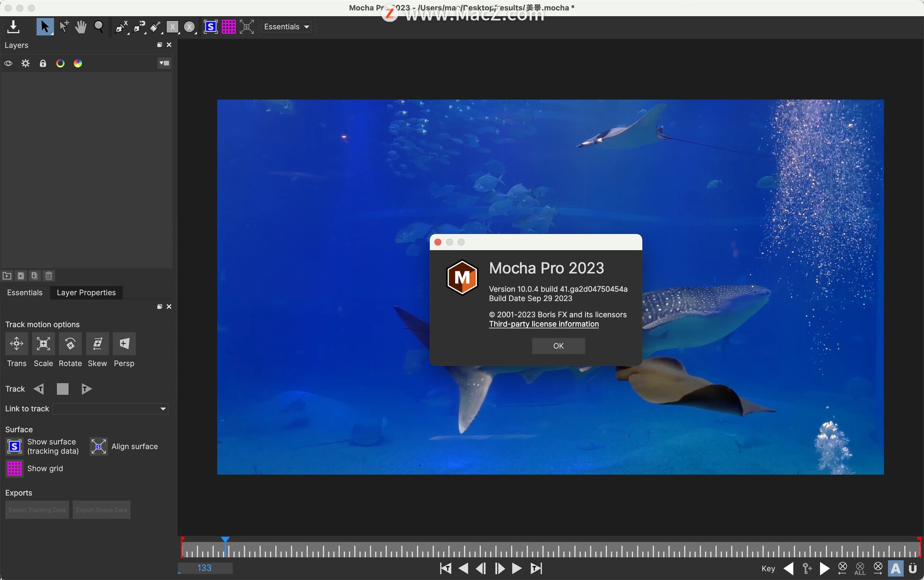Select the magnetic spline pen tool

pyautogui.click(x=139, y=27)
